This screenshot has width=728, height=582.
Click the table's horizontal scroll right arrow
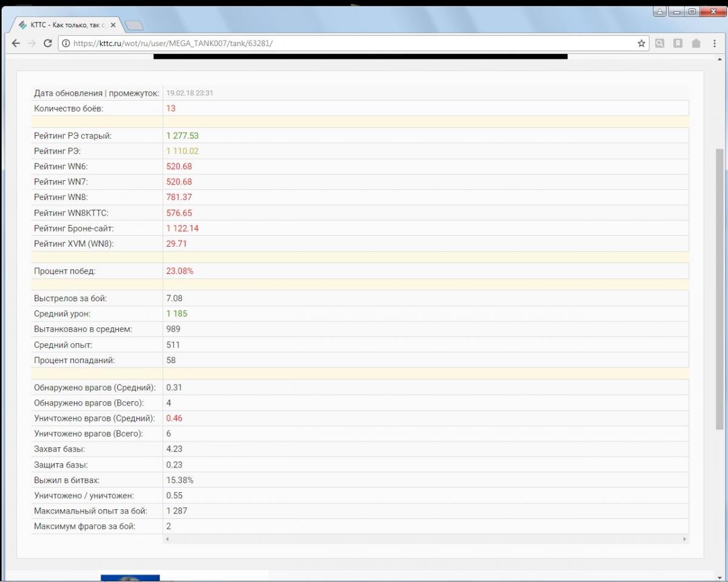click(x=684, y=539)
